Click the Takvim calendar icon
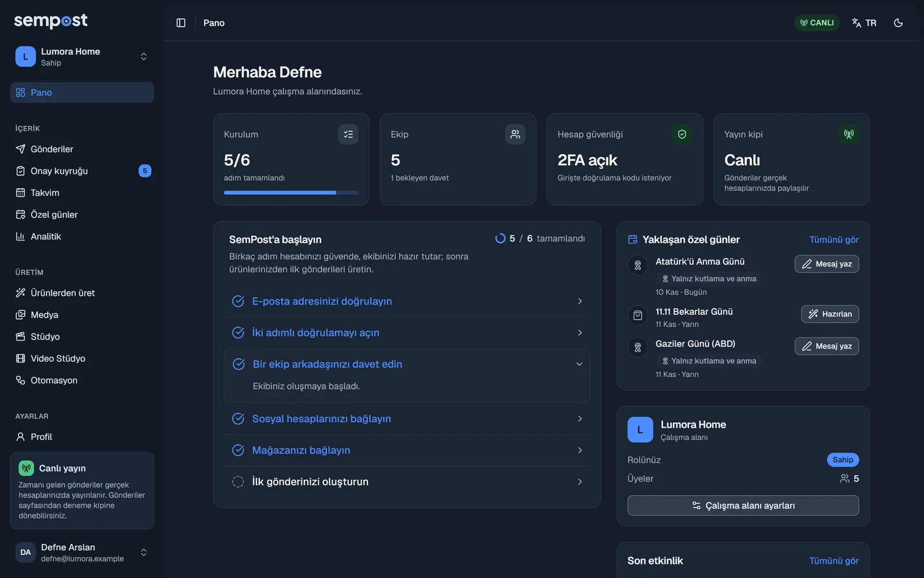The image size is (924, 578). coord(21,192)
